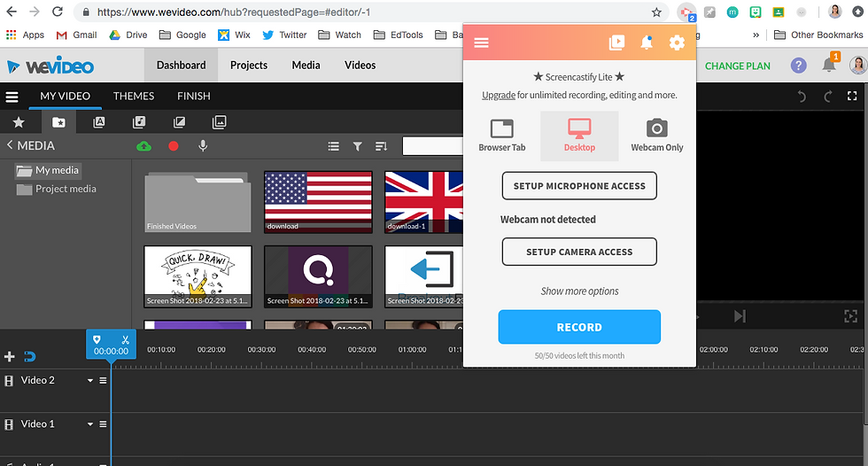Screen dimensions: 868x466
Task: Open Video 1 track dropdown arrow
Action: (x=90, y=424)
